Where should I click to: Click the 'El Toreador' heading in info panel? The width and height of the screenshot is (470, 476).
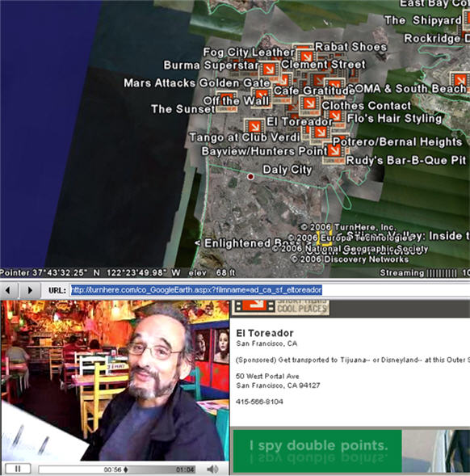[265, 333]
